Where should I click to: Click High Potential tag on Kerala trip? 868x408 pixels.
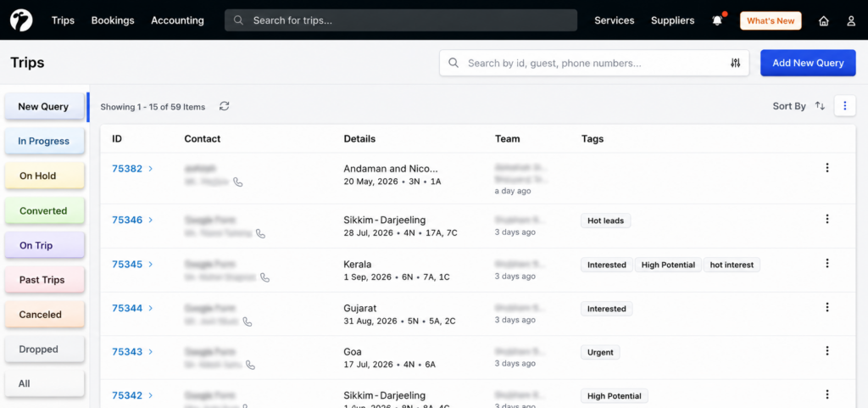668,265
